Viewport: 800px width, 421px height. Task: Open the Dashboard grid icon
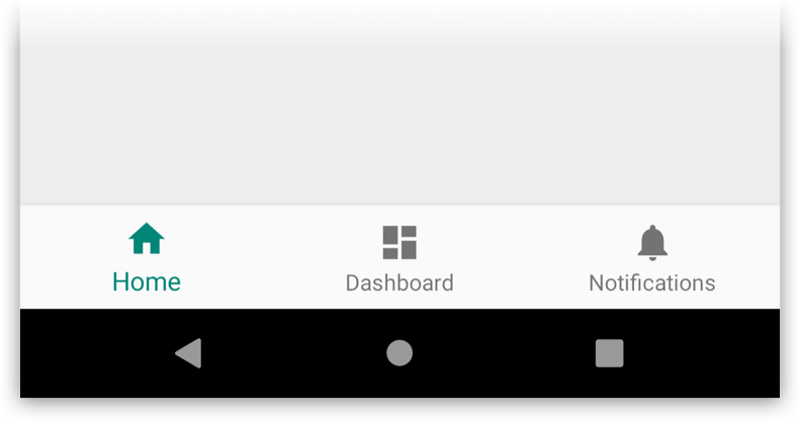click(x=399, y=242)
